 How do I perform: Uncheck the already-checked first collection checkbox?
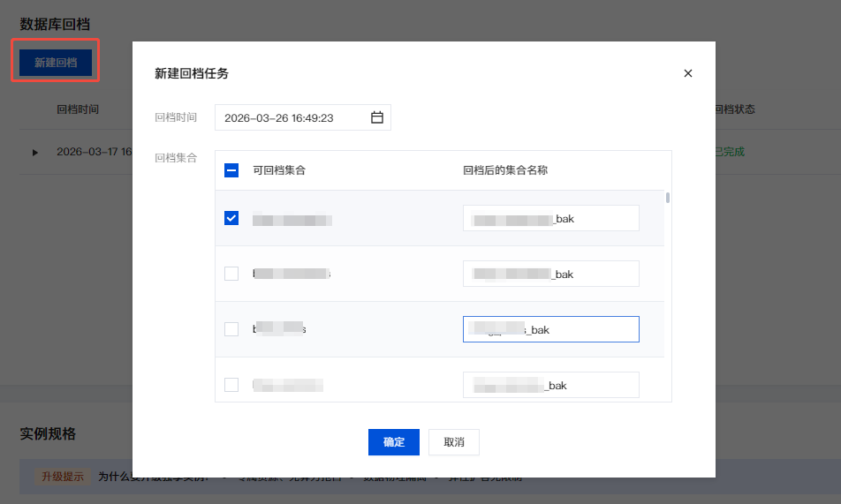pyautogui.click(x=231, y=218)
